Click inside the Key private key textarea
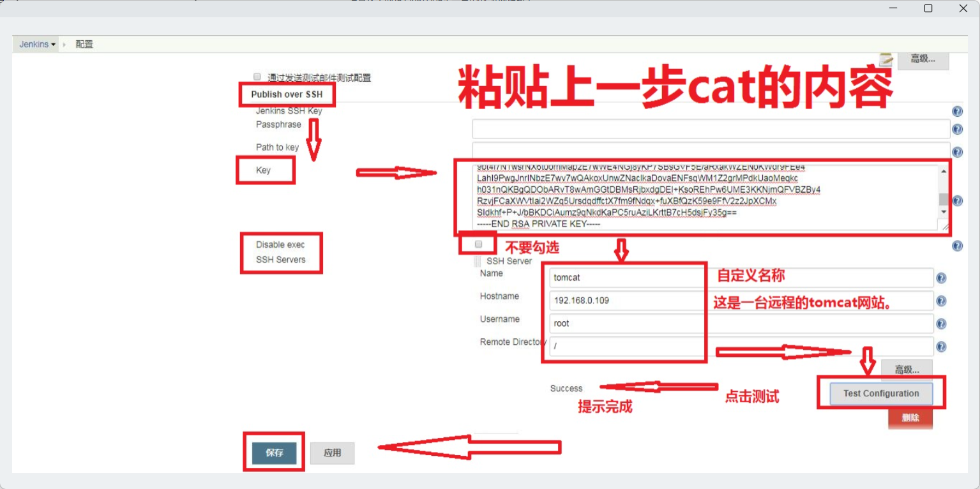The image size is (980, 489). [x=705, y=198]
